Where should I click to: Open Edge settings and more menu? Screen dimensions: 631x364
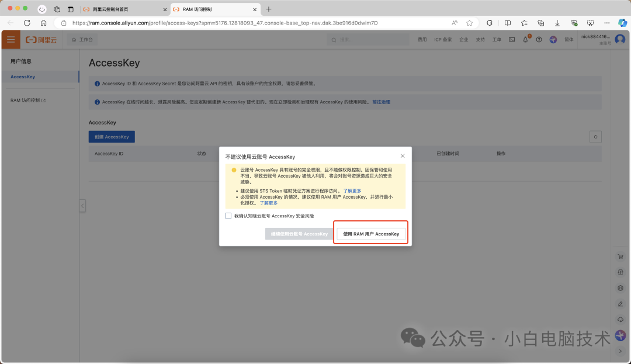pyautogui.click(x=607, y=23)
